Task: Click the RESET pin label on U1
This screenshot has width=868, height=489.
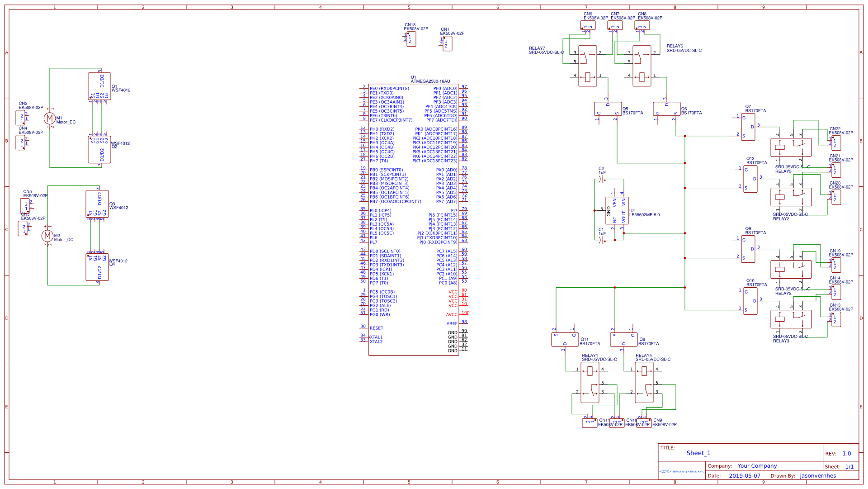Action: click(x=376, y=328)
